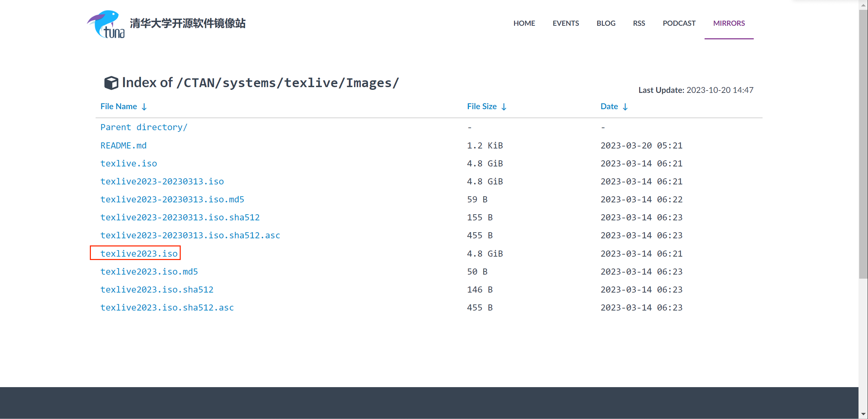The width and height of the screenshot is (868, 419).
Task: Click the TUNA fish logo
Action: point(106,24)
